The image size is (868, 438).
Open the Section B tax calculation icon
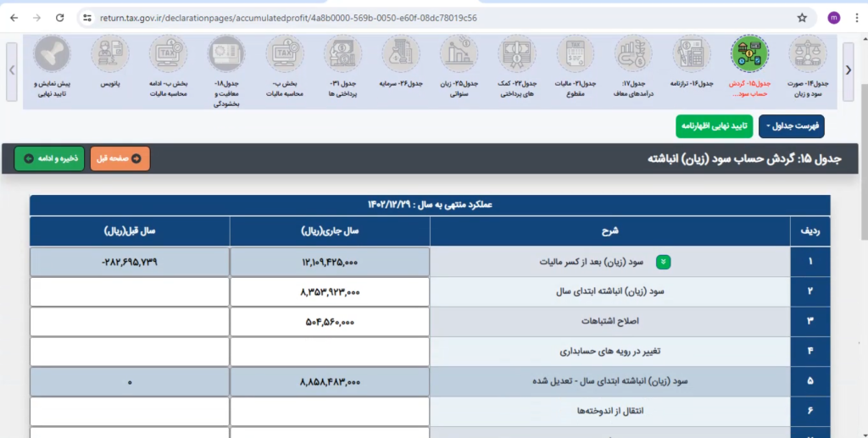[285, 54]
